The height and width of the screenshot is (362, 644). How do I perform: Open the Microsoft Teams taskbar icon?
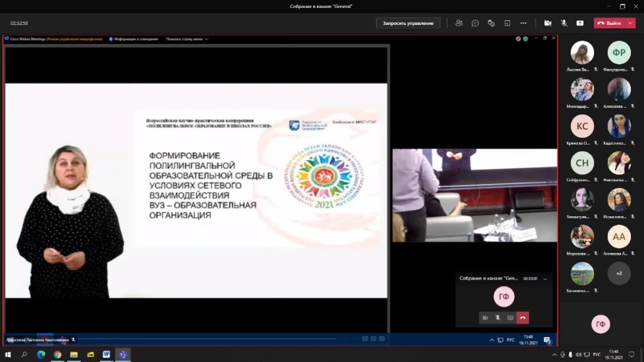click(122, 355)
